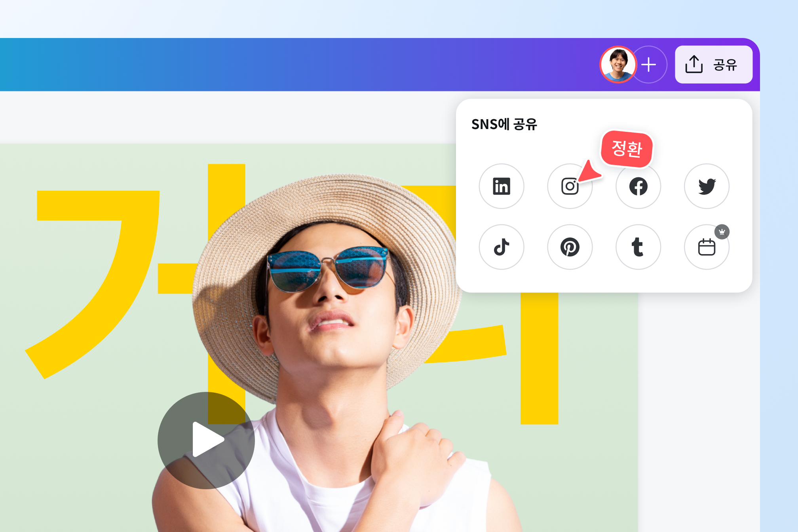Add a collaborator with the plus button
Viewport: 798px width, 532px height.
(x=649, y=65)
